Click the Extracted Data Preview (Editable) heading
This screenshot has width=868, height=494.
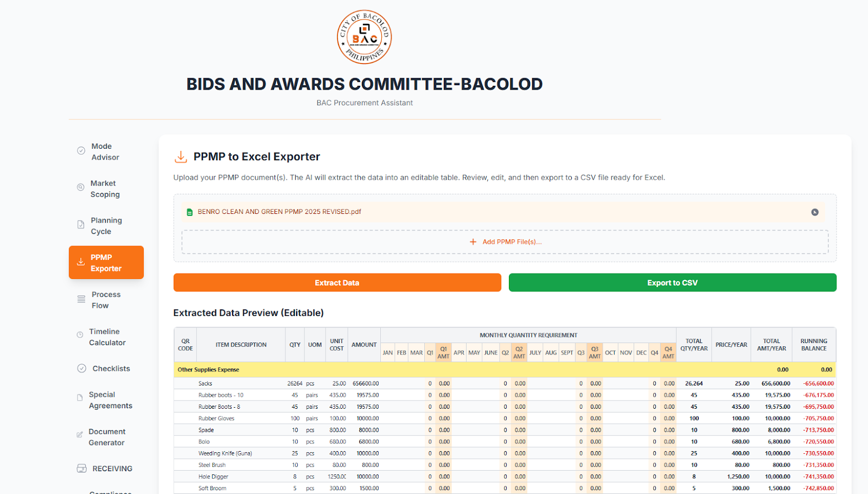248,313
